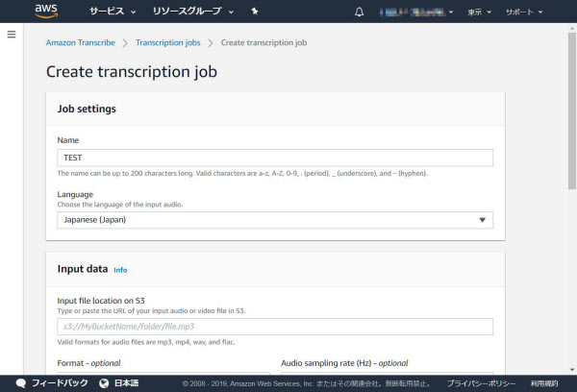Click the Create transcription job page title
577x392 pixels.
[132, 72]
